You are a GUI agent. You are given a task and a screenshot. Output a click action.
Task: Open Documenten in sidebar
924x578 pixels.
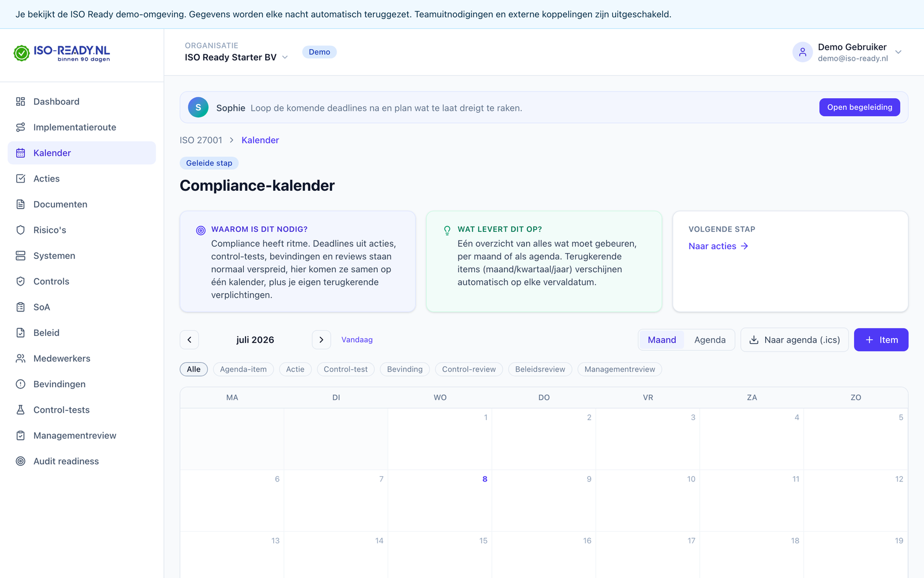82,204
